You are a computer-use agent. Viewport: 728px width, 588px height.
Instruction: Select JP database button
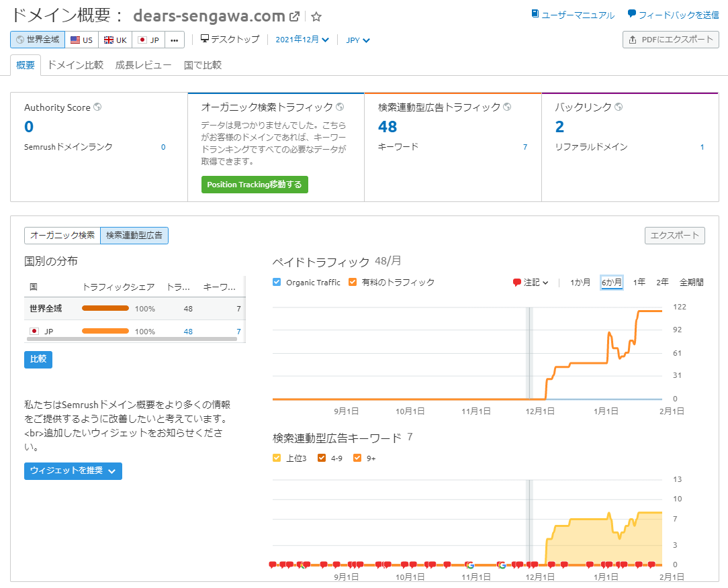tap(149, 40)
